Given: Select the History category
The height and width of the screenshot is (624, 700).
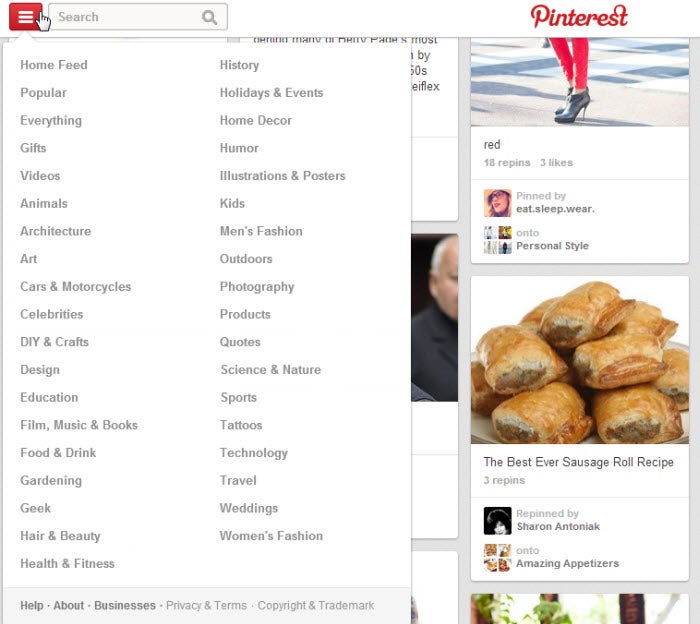Looking at the screenshot, I should (x=239, y=65).
